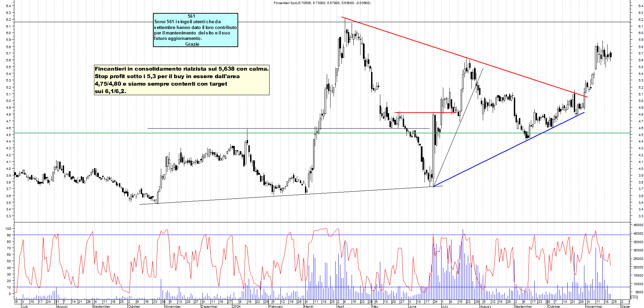Click the word 'Grazie' in the cyan box
Image resolution: width=644 pixels, height=308 pixels.
192,44
